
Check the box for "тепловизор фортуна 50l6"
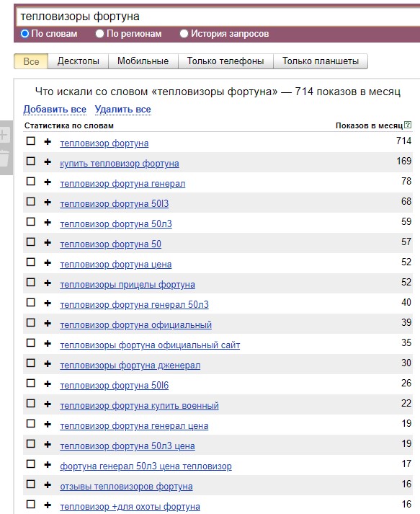click(x=31, y=384)
